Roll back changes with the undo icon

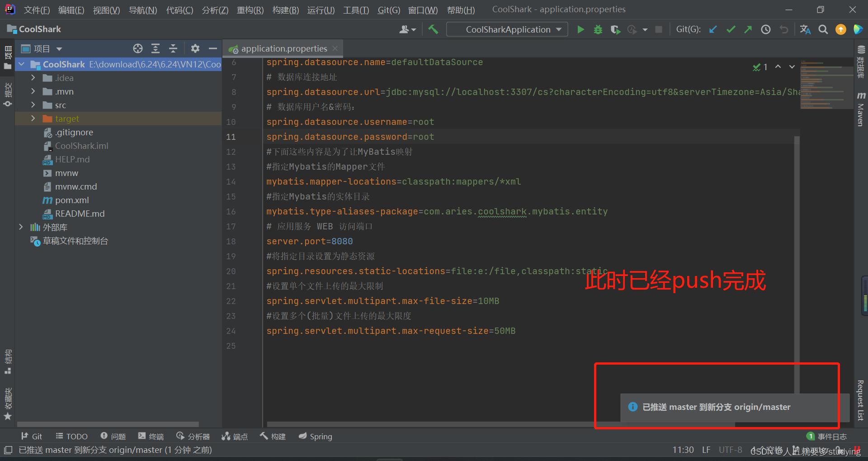click(x=783, y=29)
